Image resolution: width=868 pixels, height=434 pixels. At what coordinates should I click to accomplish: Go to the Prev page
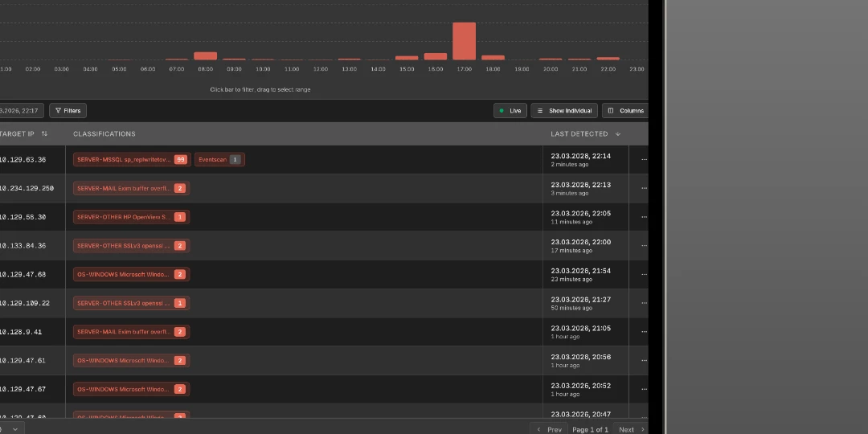[x=550, y=429]
